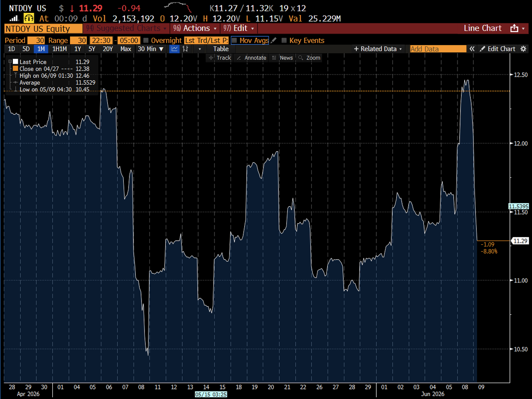Open chart type dropdown arrow
The height and width of the screenshot is (399, 532).
pyautogui.click(x=200, y=49)
